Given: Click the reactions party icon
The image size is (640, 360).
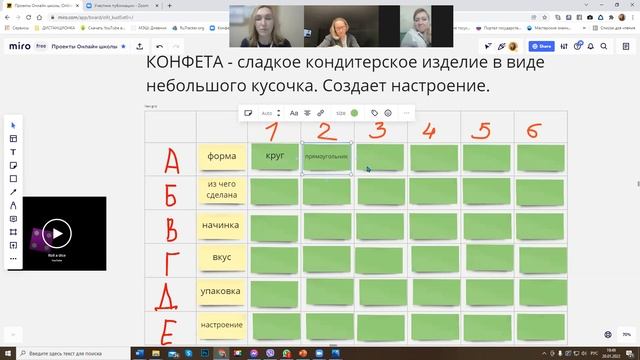Looking at the screenshot, I should click(x=502, y=47).
